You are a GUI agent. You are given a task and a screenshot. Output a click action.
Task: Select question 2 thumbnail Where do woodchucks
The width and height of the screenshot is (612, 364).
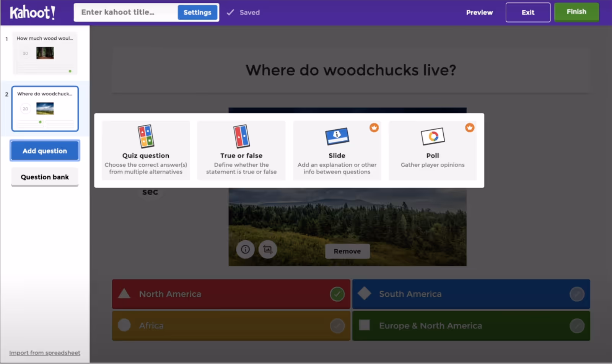click(45, 109)
